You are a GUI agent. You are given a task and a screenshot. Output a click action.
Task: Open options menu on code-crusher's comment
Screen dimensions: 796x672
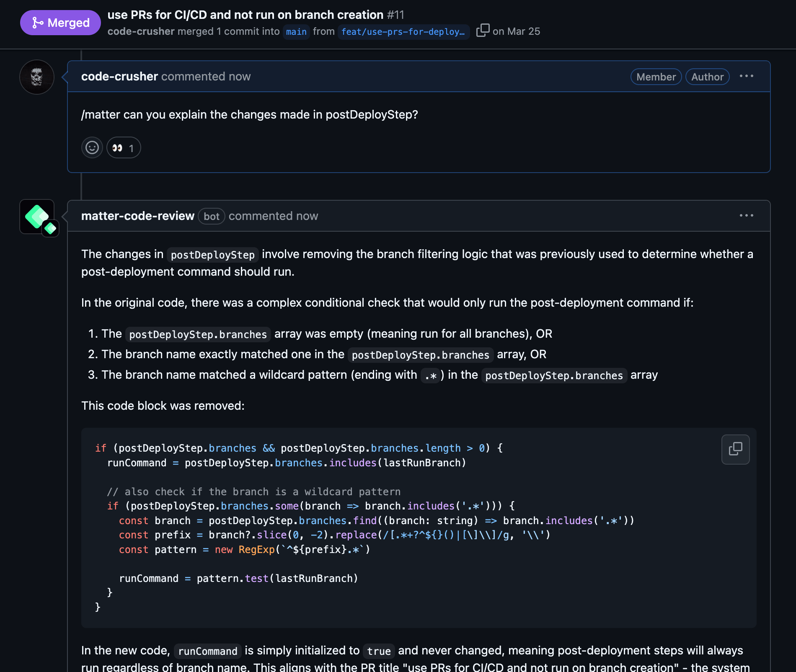746,76
